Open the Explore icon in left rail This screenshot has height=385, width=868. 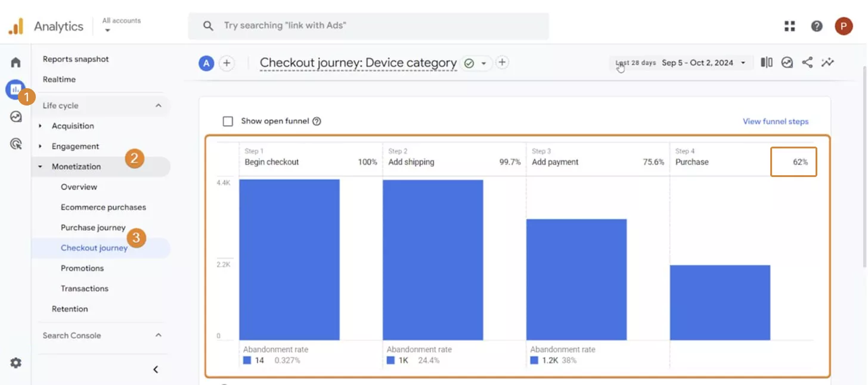click(16, 117)
